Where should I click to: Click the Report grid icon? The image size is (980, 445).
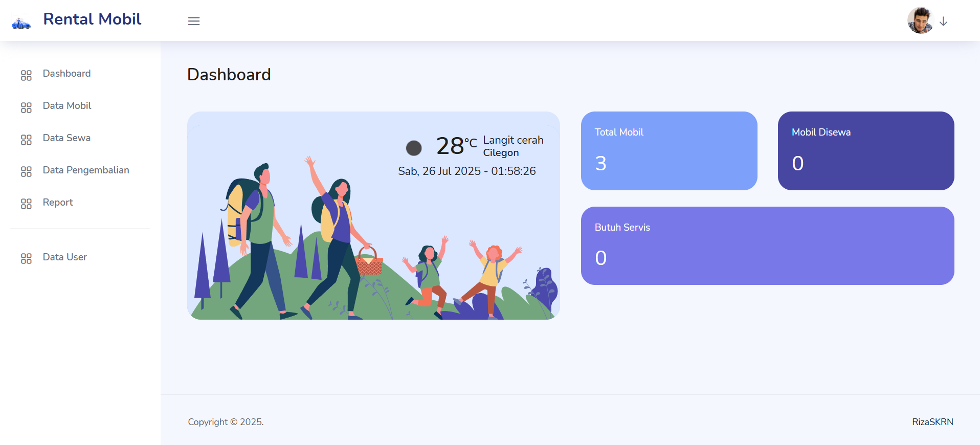(26, 204)
